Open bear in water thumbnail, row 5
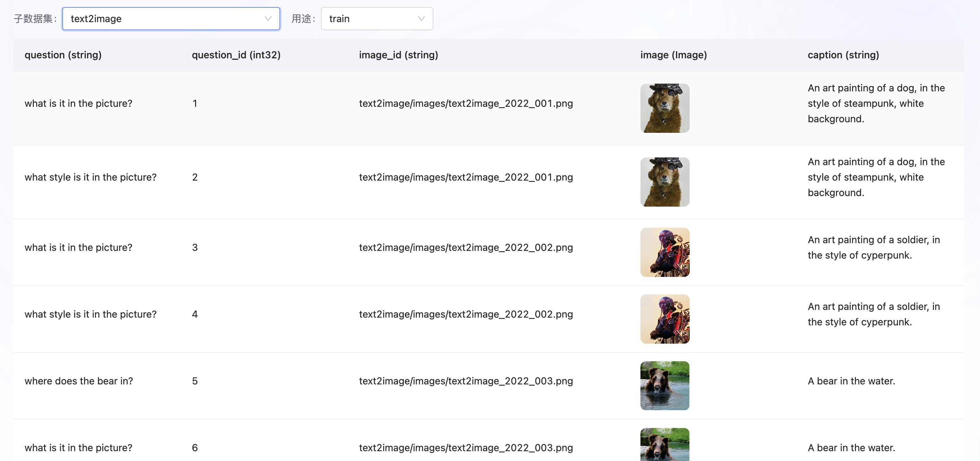980x461 pixels. (x=664, y=385)
